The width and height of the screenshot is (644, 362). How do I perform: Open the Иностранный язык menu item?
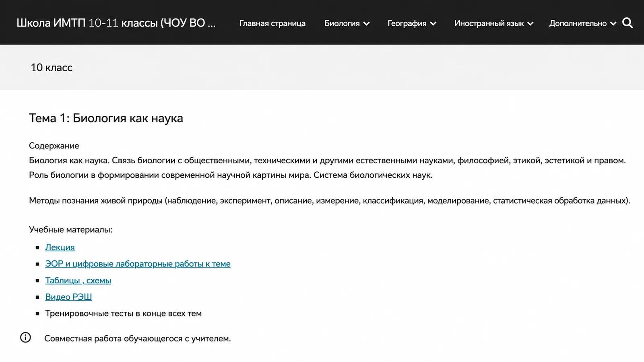(489, 23)
